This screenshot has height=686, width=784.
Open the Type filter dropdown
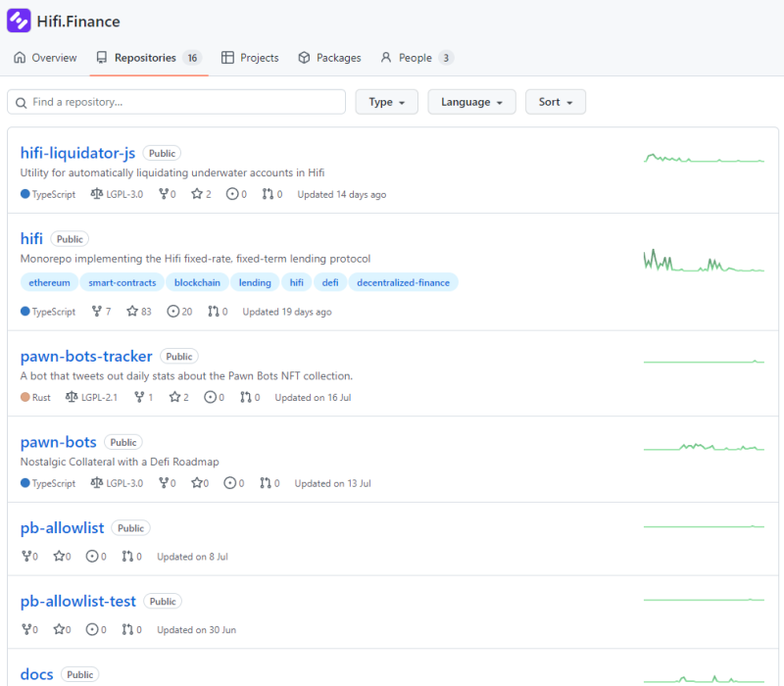pos(386,102)
